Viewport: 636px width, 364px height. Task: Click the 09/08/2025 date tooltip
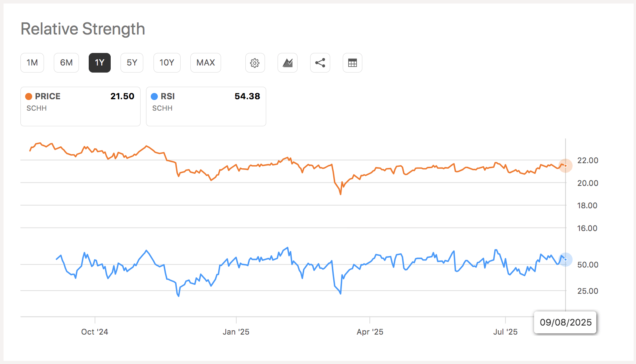565,322
